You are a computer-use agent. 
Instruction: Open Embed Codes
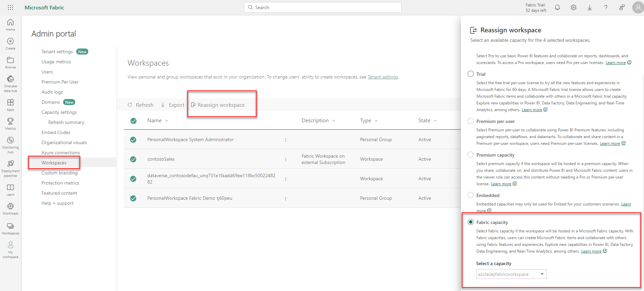56,132
